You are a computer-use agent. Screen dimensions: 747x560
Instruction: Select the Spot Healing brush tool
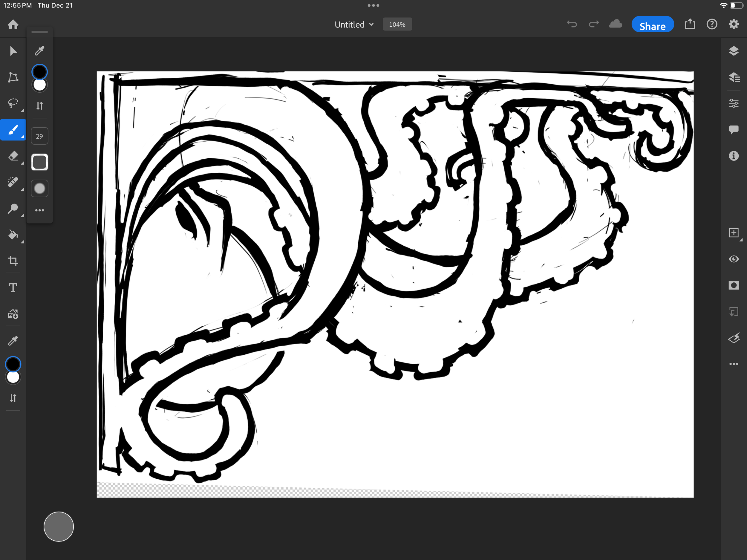[13, 182]
